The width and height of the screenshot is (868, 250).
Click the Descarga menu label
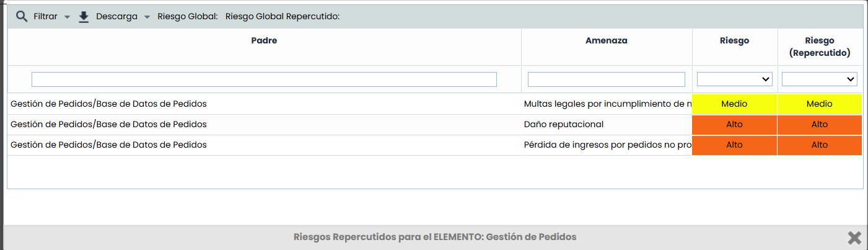[x=116, y=17]
